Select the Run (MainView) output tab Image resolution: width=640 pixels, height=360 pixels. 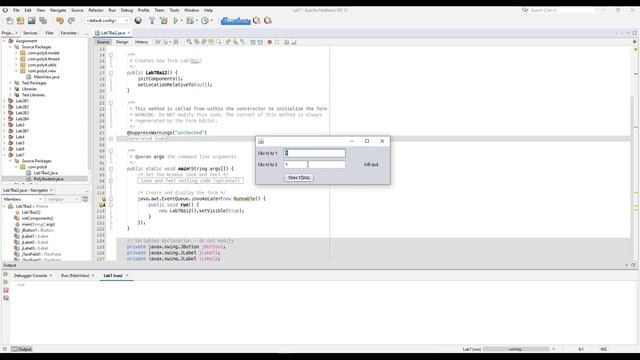tap(75, 276)
